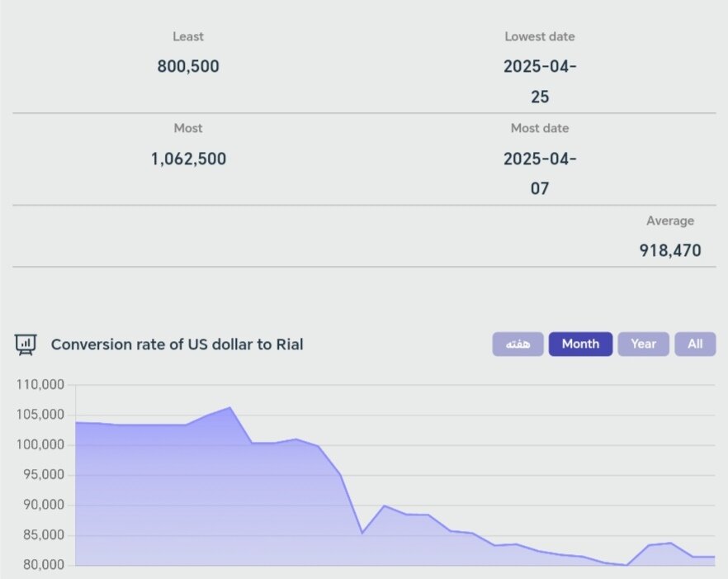This screenshot has width=728, height=579.
Task: Click the 'Least' label
Action: [x=188, y=36]
